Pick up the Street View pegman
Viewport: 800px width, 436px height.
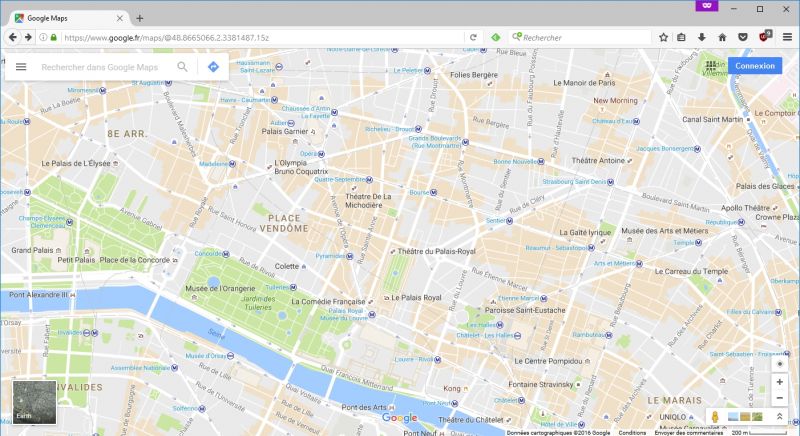[x=715, y=417]
